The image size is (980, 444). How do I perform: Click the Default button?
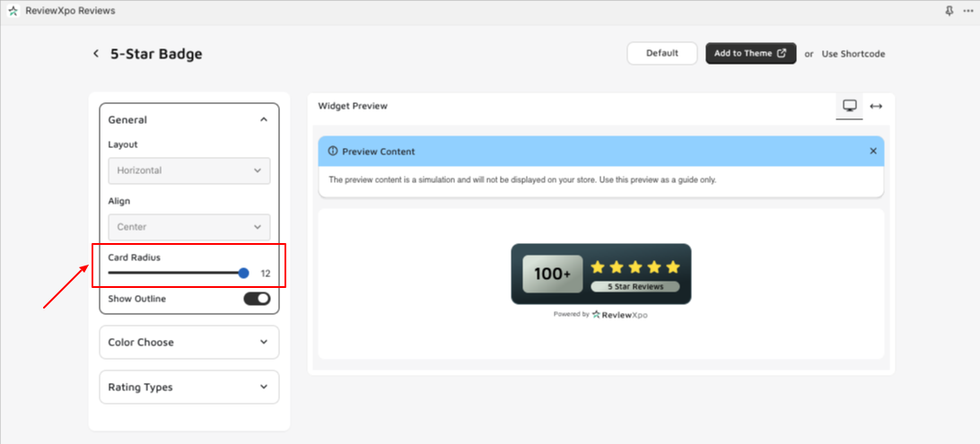(662, 53)
